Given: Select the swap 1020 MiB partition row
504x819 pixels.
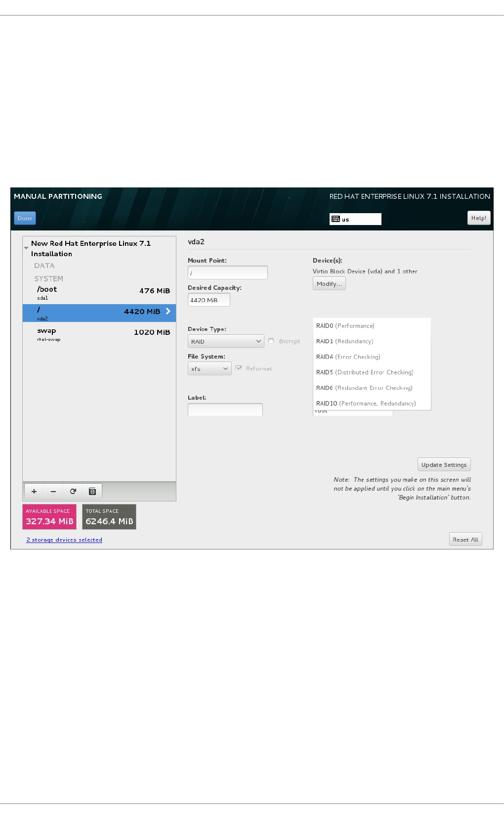Looking at the screenshot, I should coord(99,334).
